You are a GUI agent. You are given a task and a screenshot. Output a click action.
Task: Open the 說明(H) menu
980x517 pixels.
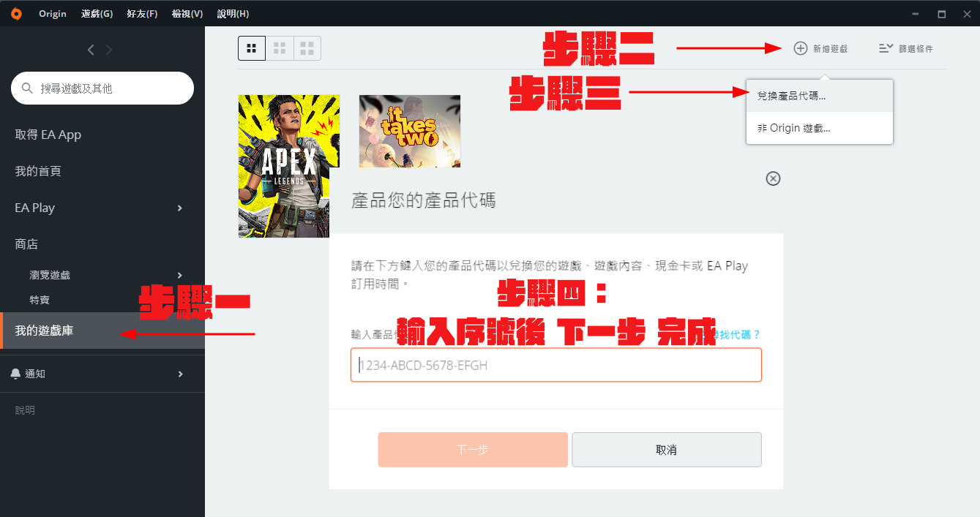click(x=233, y=14)
